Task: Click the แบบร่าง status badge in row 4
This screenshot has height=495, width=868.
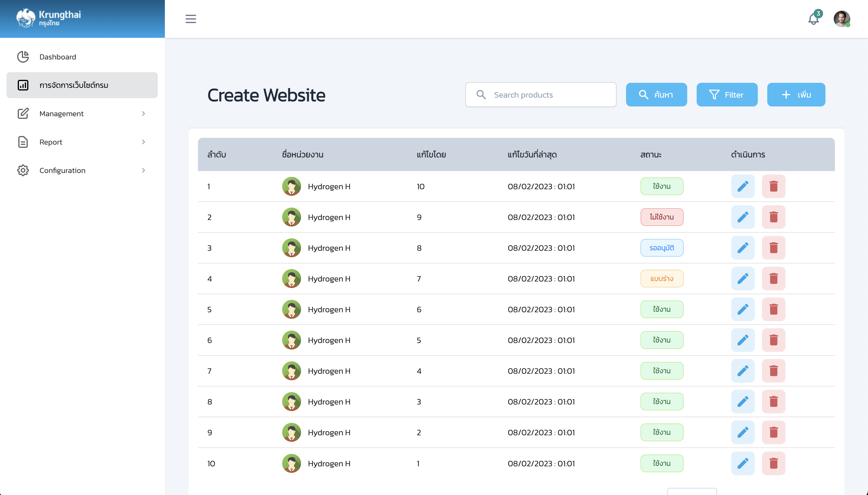Action: pos(661,279)
